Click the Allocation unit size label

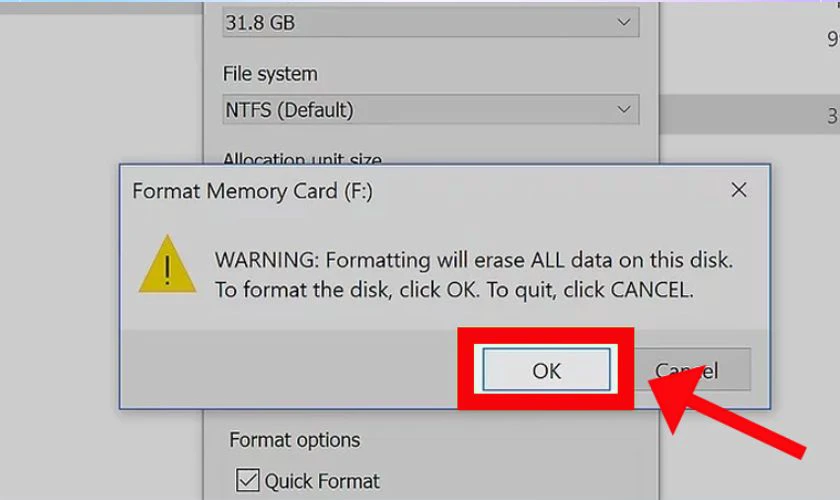tap(302, 159)
